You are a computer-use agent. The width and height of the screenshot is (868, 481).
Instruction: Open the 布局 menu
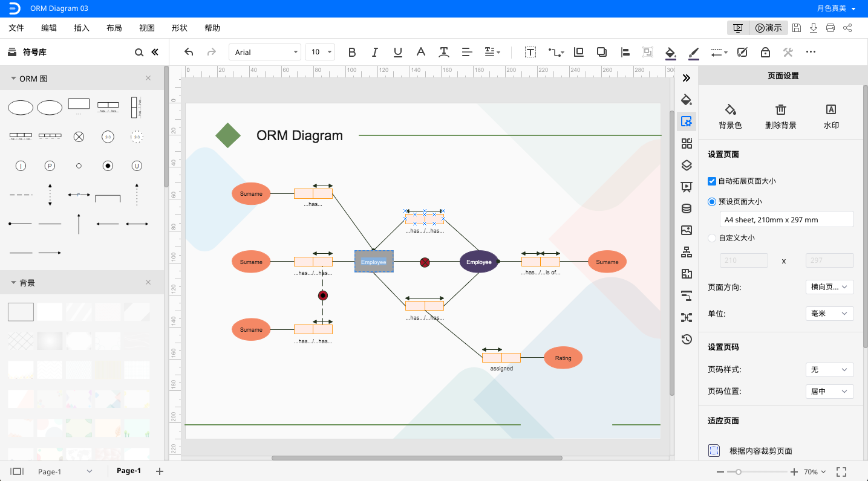pyautogui.click(x=114, y=28)
